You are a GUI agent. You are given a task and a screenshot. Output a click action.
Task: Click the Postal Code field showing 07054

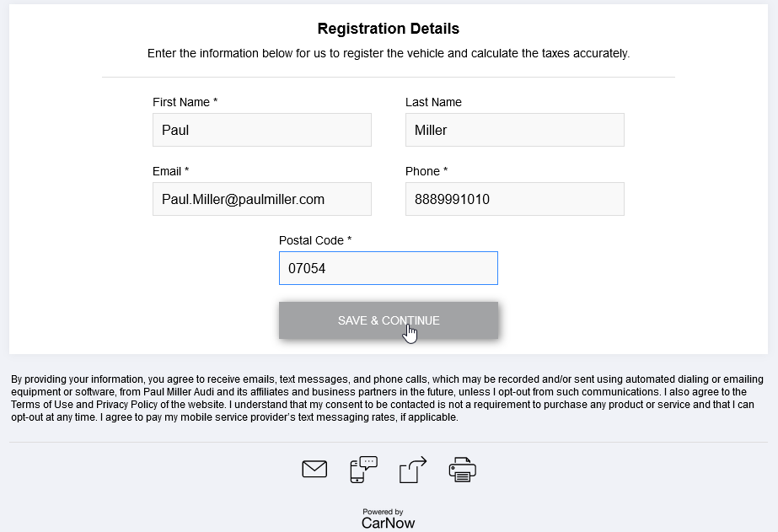(x=389, y=268)
